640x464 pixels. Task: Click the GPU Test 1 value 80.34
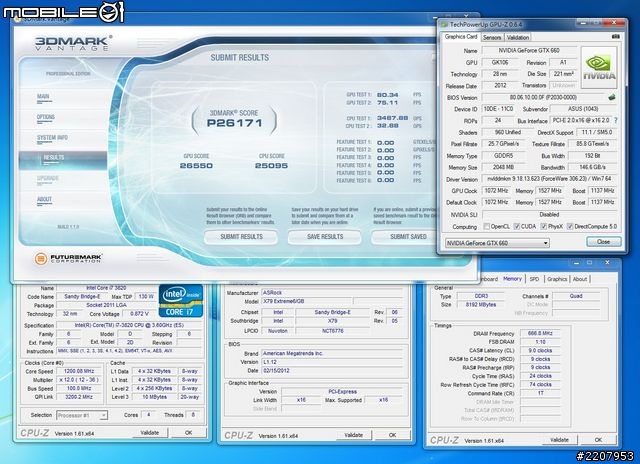(x=387, y=95)
